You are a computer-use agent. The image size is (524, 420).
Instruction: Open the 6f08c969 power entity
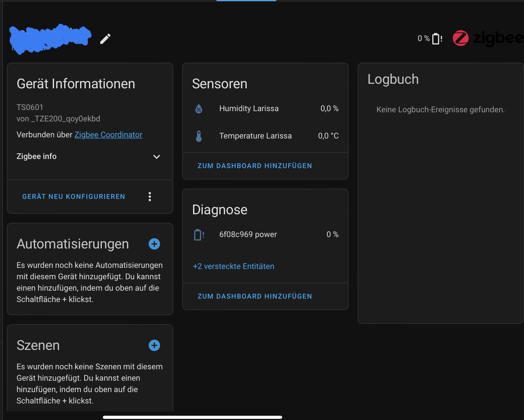coord(265,235)
